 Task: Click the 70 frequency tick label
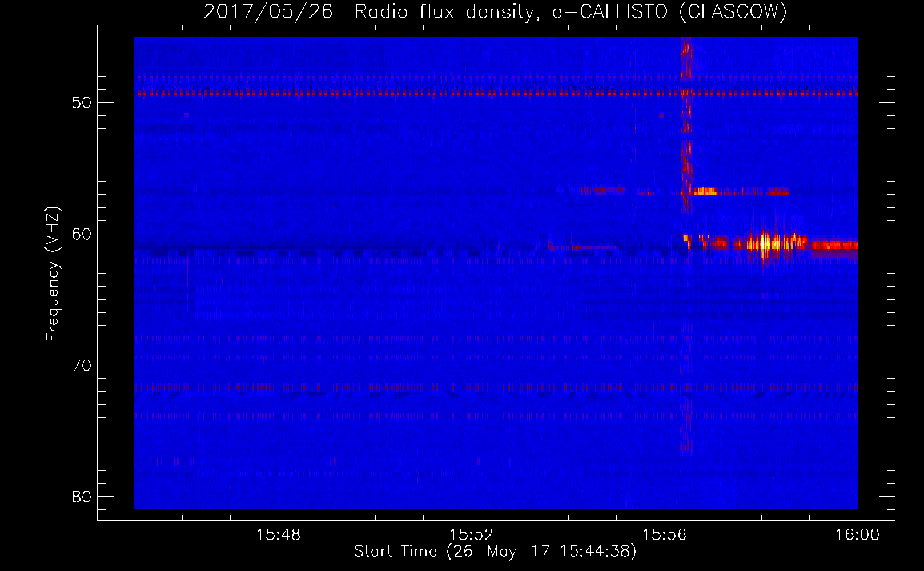tap(82, 365)
